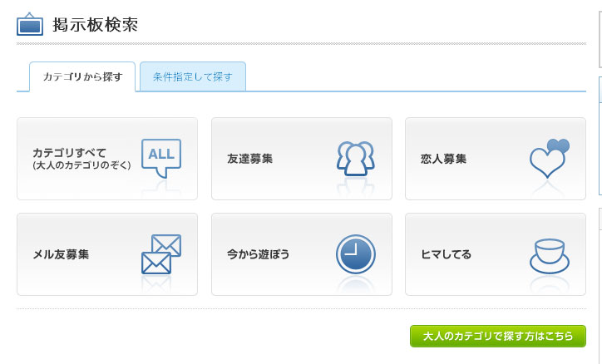602x364 pixels.
Task: Open the 条件指定して探す tab
Action: [x=193, y=76]
